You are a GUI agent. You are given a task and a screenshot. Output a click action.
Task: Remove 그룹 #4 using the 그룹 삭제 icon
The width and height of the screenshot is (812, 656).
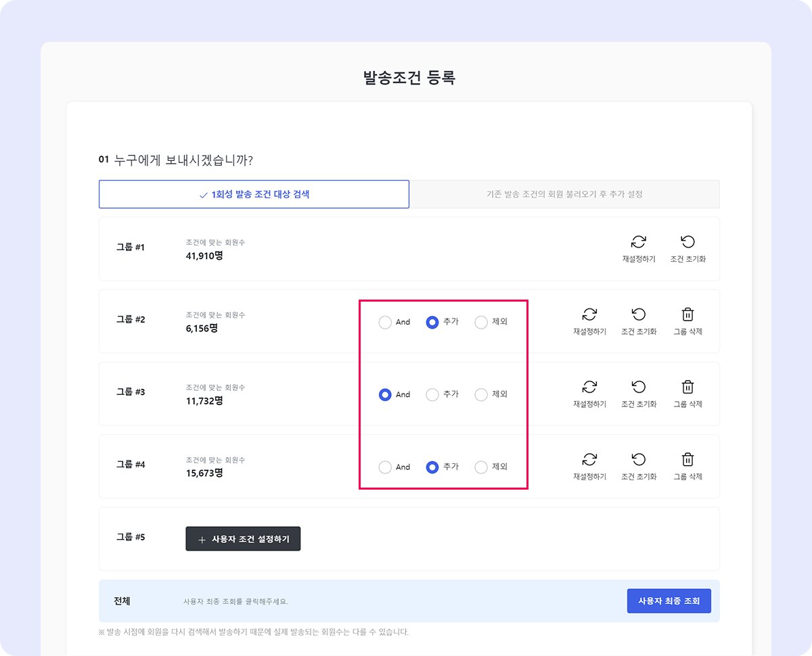point(687,460)
